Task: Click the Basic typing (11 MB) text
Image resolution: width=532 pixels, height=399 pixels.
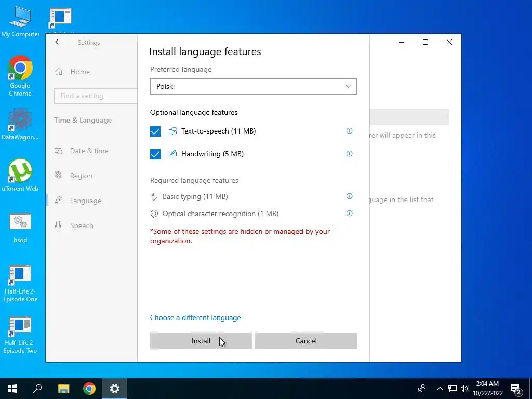Action: (x=195, y=196)
